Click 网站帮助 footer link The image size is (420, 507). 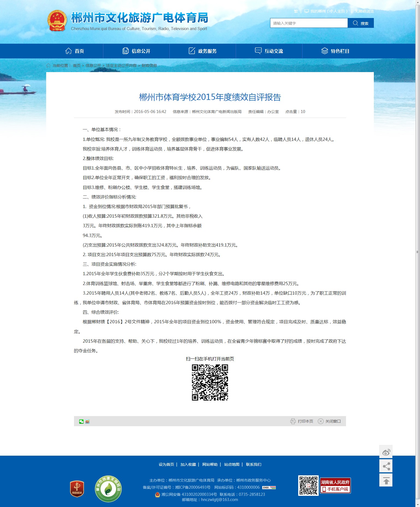pyautogui.click(x=210, y=464)
